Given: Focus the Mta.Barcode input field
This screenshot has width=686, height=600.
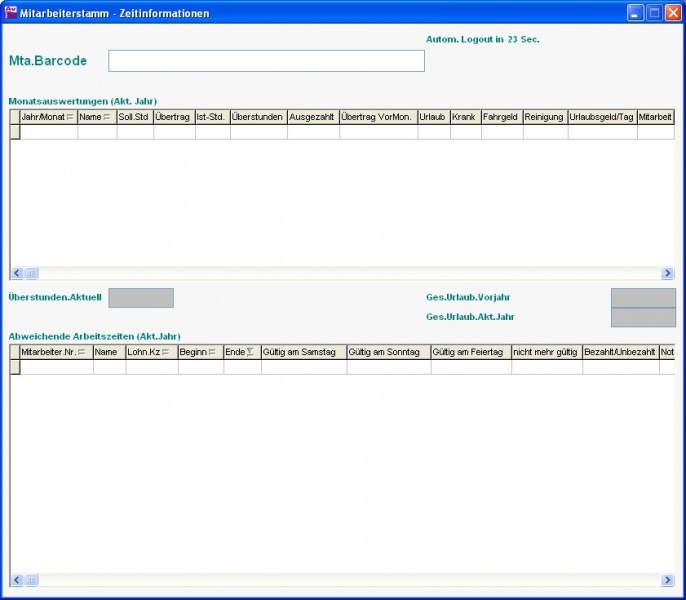Looking at the screenshot, I should point(266,61).
